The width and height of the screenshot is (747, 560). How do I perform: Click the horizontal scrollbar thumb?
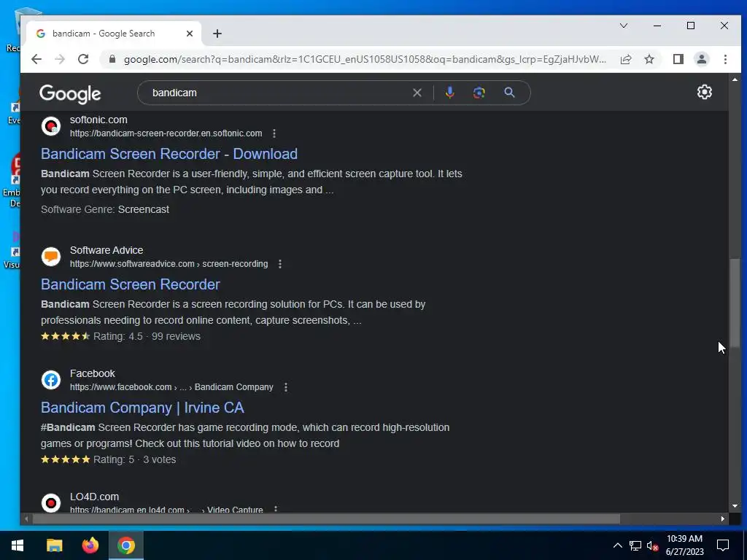[326, 518]
